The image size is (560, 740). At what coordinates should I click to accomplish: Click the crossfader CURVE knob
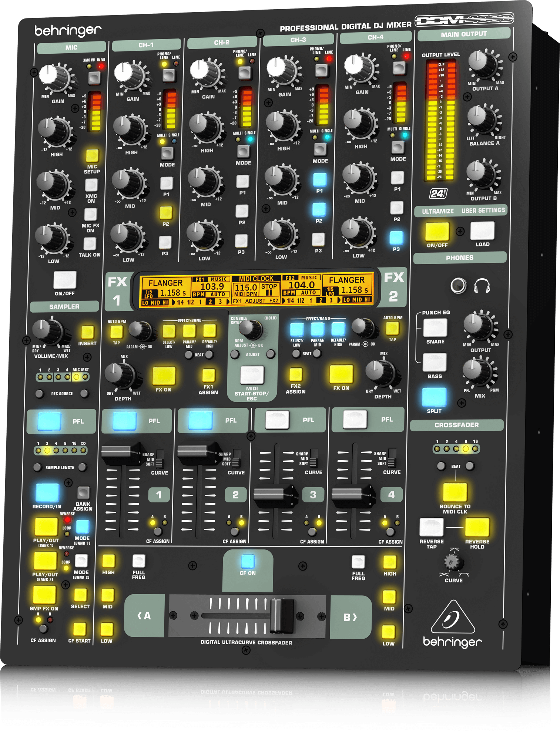453,562
